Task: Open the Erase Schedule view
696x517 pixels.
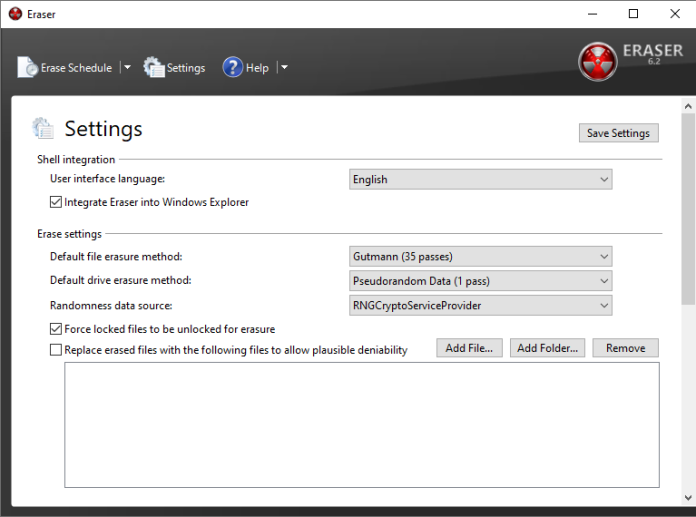Action: (65, 67)
